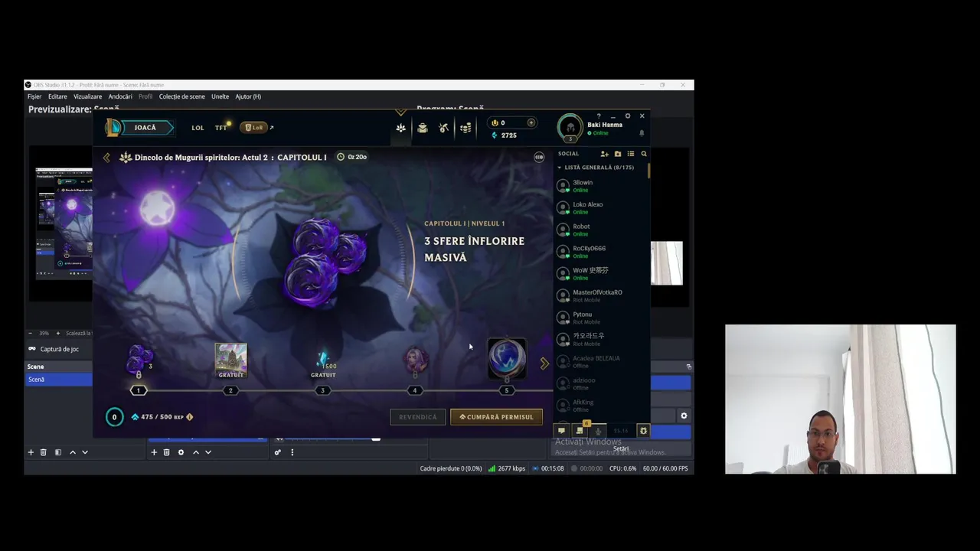Image resolution: width=980 pixels, height=551 pixels.
Task: Click CUMPĂRĂ PERMISUL button
Action: pyautogui.click(x=496, y=417)
